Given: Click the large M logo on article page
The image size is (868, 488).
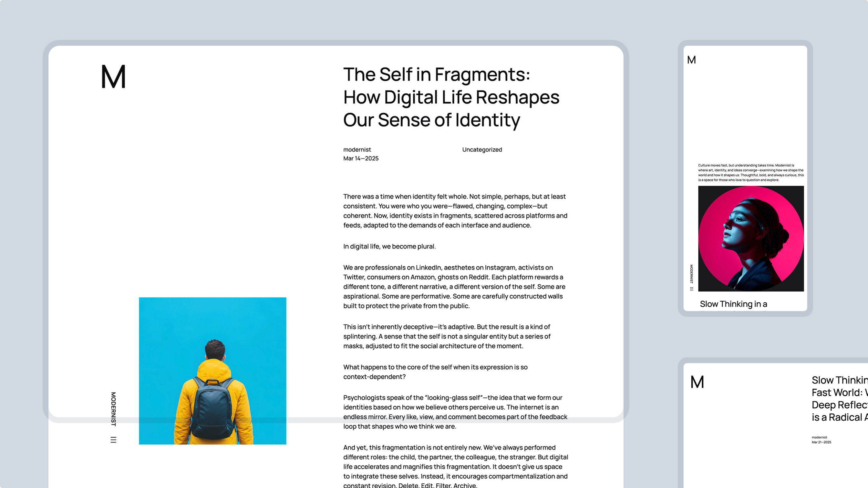Looking at the screenshot, I should 113,77.
